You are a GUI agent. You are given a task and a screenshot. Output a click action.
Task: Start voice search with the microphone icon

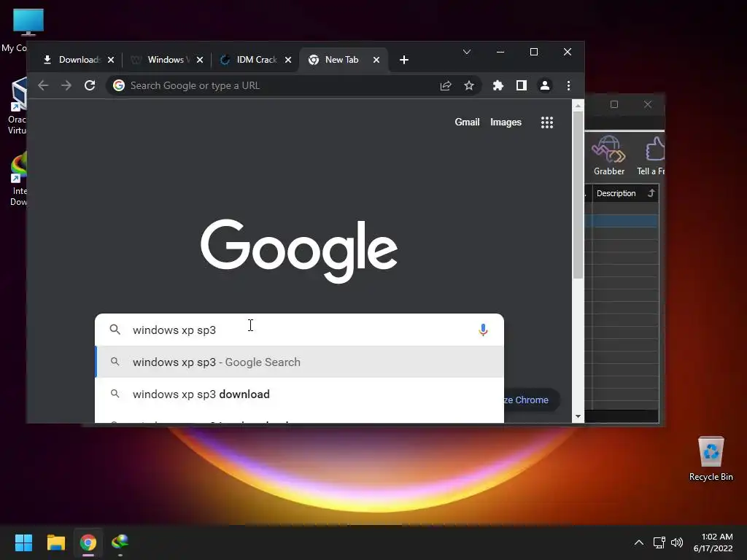click(483, 330)
